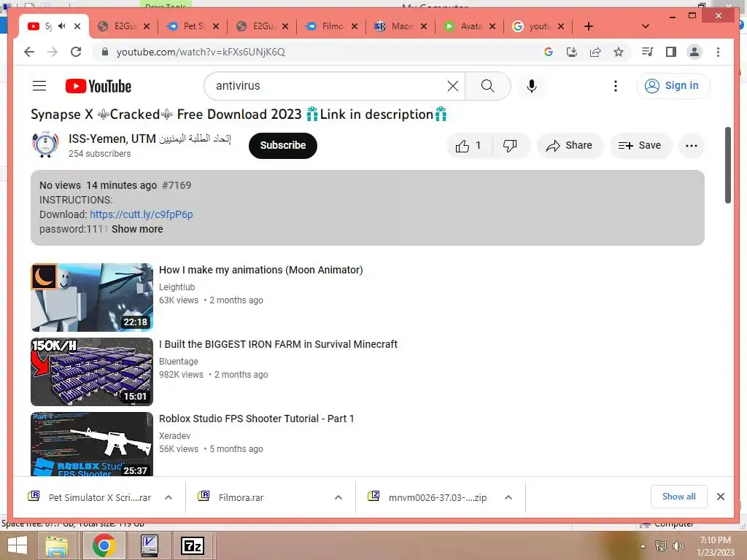Click the address bar URL
This screenshot has height=560, width=747.
coord(201,52)
